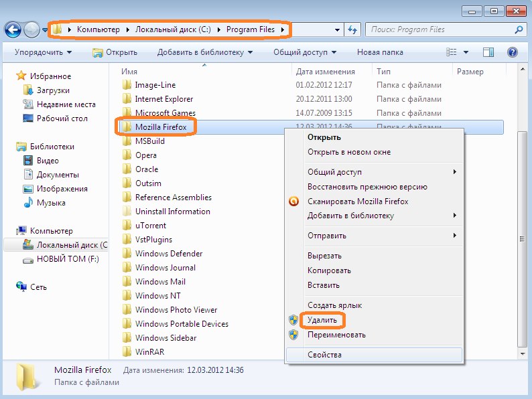This screenshot has height=399, width=532.
Task: Choose Вырезать in the context menu
Action: click(x=324, y=256)
